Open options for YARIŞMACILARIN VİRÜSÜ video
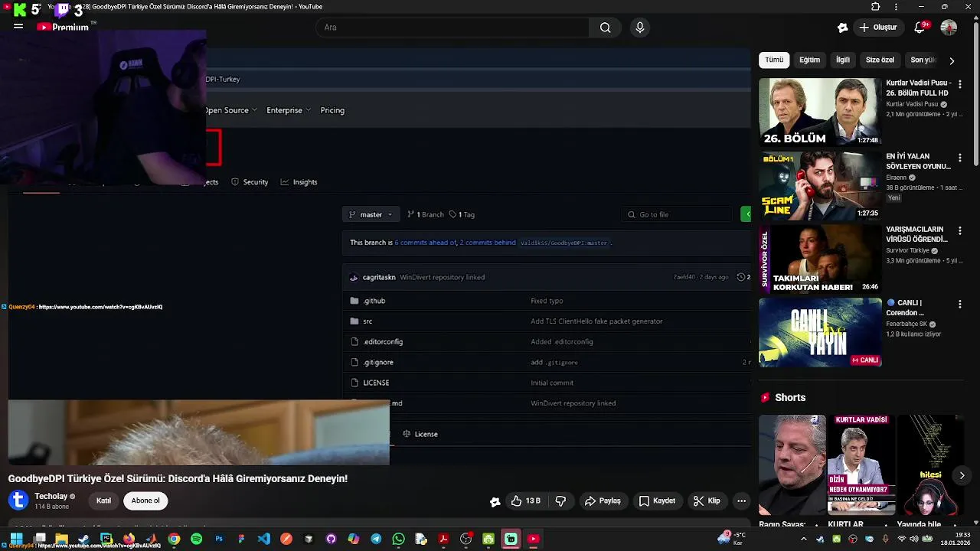Screen dimensions: 980x551 pyautogui.click(x=960, y=230)
